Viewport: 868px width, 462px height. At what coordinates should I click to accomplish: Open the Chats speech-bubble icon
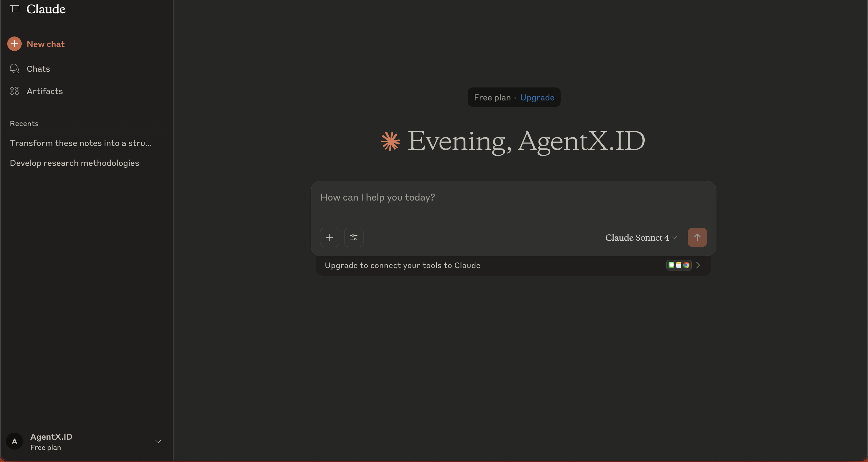(14, 69)
